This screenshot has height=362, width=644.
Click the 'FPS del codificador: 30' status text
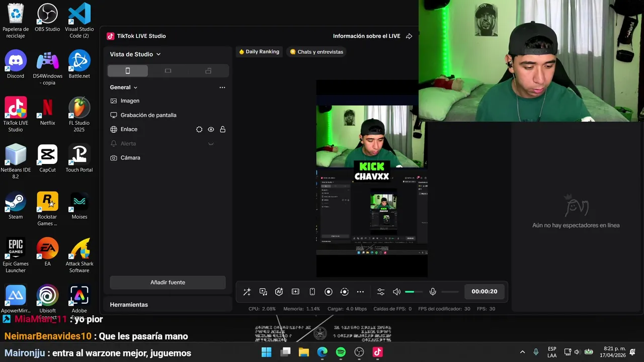click(444, 309)
